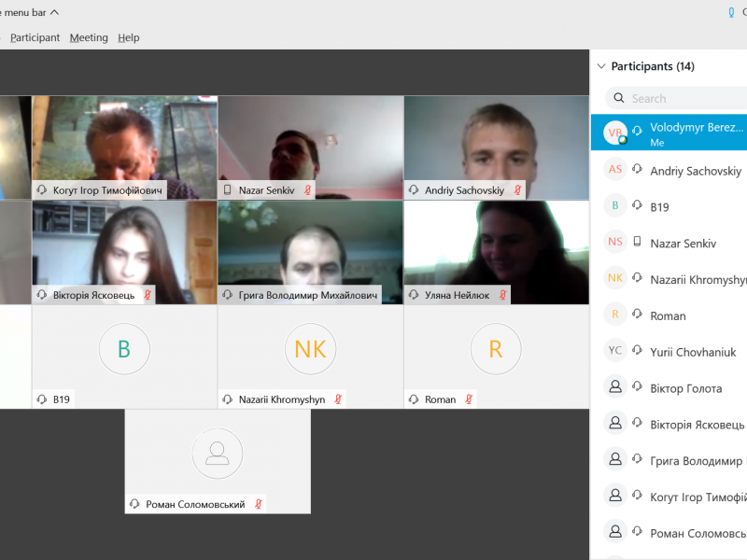Click the blank avatar in Роман Соломовський's tile
This screenshot has height=560, width=747.
click(218, 454)
